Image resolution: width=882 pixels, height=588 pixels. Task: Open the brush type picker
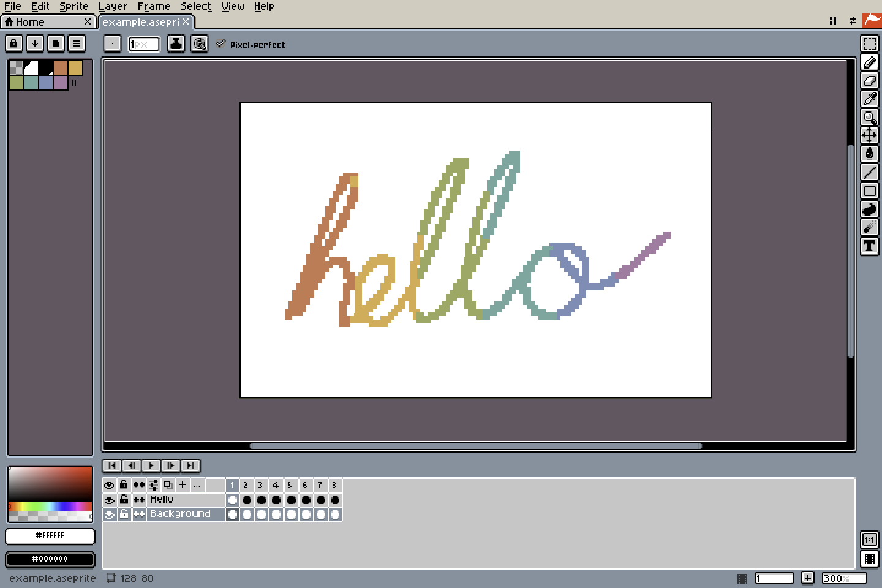pos(112,43)
